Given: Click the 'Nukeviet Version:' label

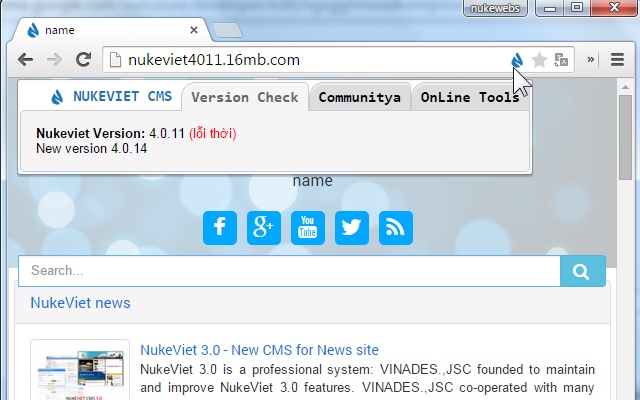Looking at the screenshot, I should click(91, 133).
